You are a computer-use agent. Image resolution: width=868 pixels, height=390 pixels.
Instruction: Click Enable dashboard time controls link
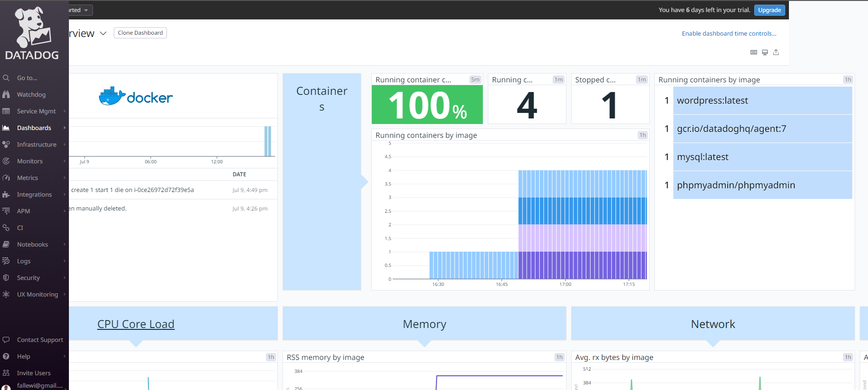(729, 33)
